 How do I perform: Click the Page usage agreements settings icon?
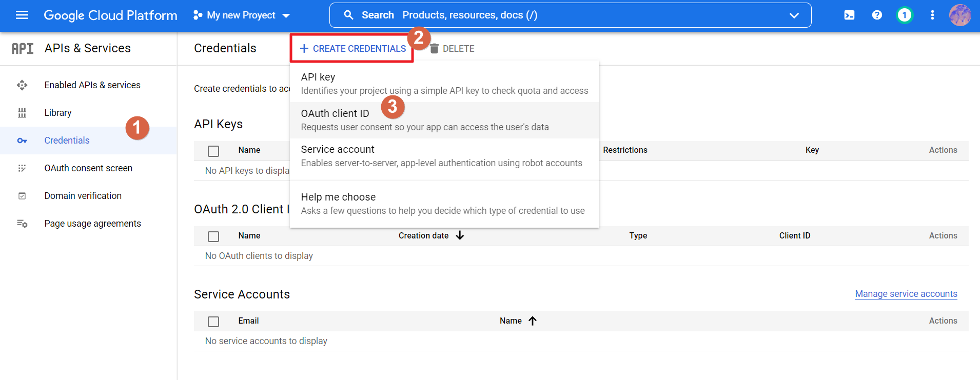tap(22, 224)
